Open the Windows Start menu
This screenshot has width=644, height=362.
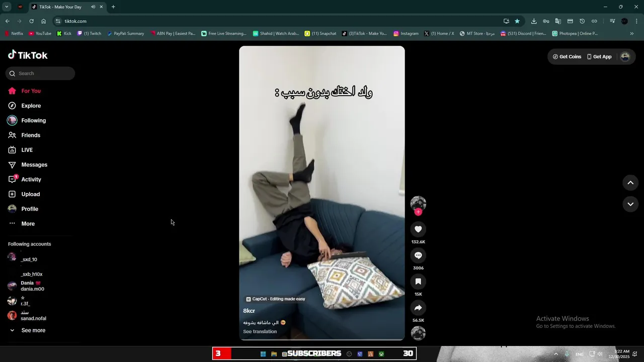pos(263,354)
